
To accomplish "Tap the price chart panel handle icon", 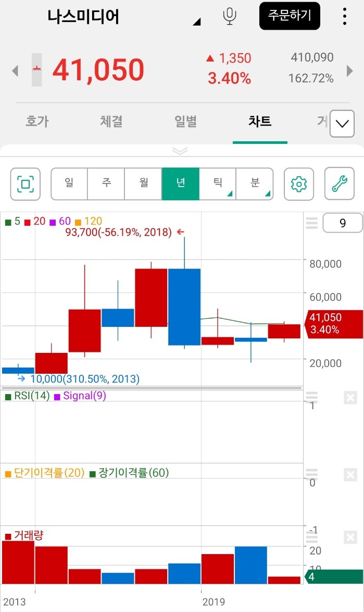I will point(312,223).
